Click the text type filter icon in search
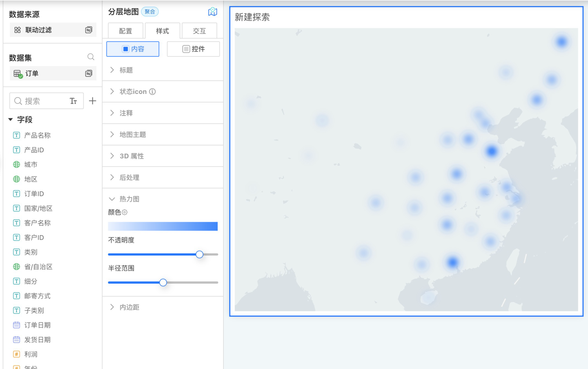Viewport: 588px width, 369px height. 73,101
